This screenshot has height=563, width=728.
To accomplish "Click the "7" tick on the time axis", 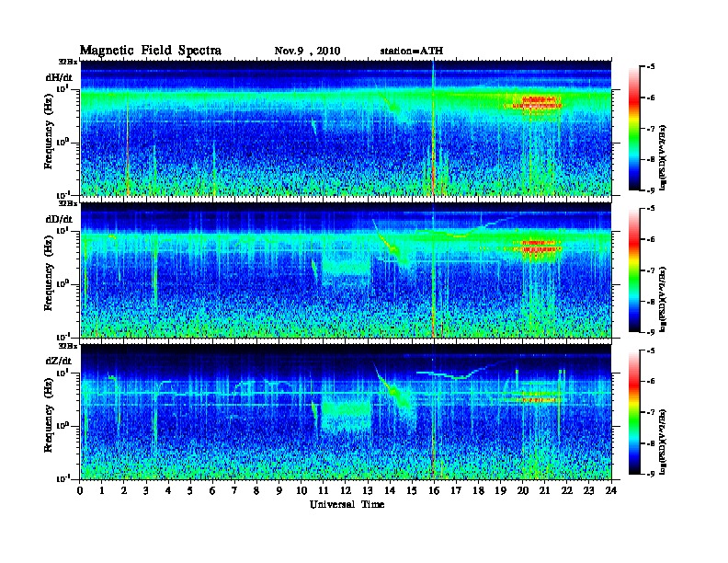I will pyautogui.click(x=234, y=490).
